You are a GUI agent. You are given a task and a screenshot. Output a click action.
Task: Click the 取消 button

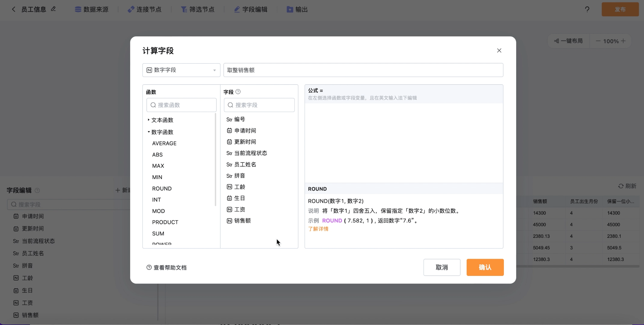tap(442, 267)
